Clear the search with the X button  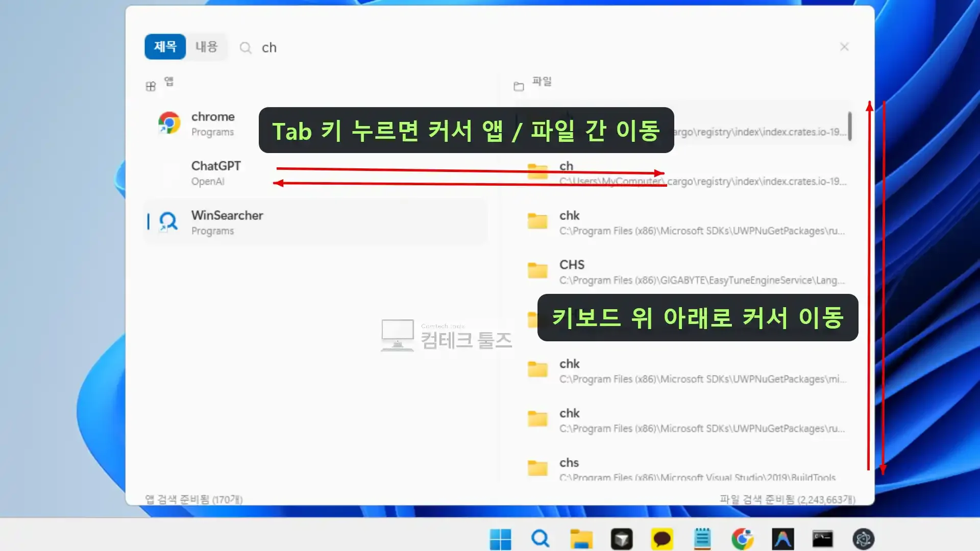[x=844, y=47]
